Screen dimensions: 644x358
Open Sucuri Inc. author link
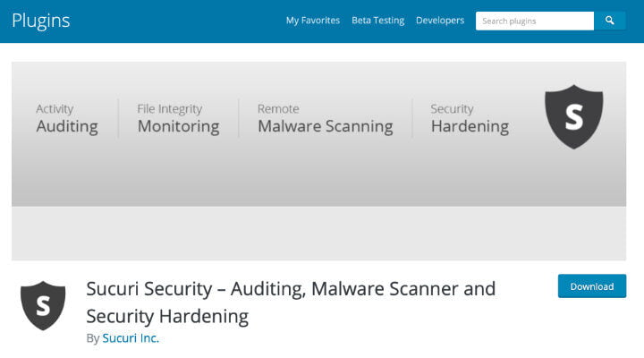click(131, 337)
